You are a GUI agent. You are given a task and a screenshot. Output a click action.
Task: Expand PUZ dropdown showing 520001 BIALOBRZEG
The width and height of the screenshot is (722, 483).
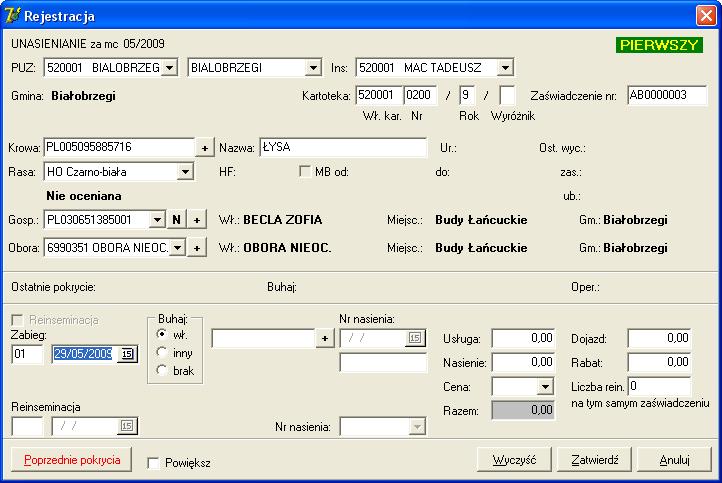169,68
